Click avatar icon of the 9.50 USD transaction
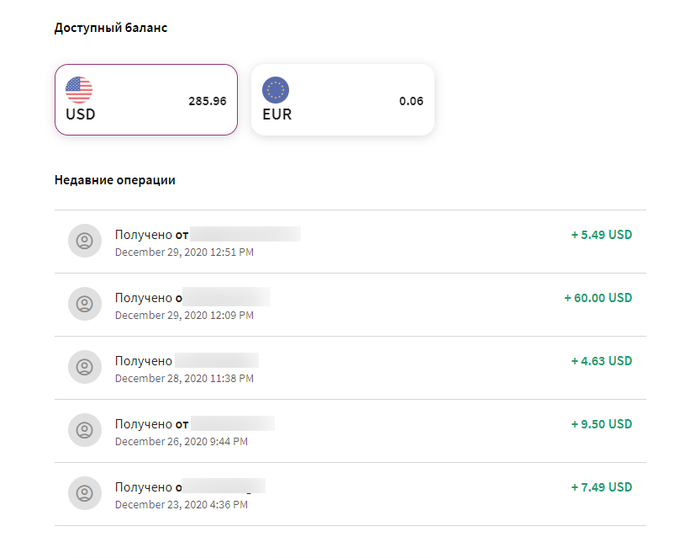The height and width of the screenshot is (558, 700). point(85,430)
